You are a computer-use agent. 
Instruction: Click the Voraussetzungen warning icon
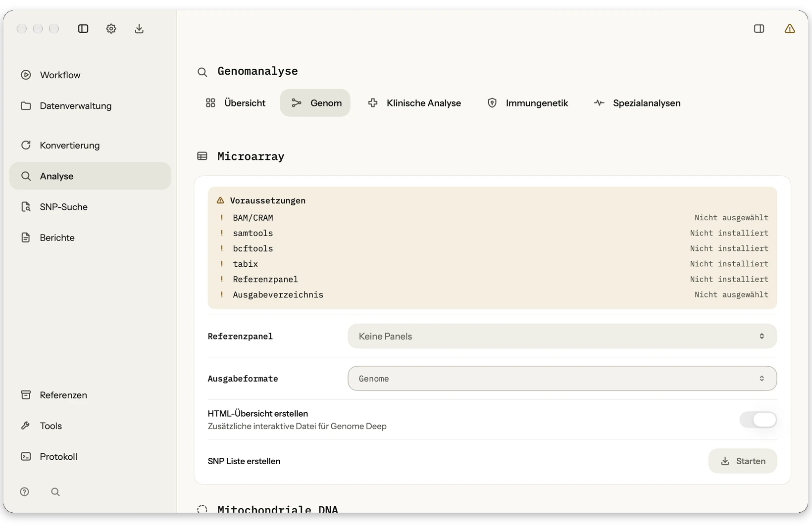pos(220,200)
